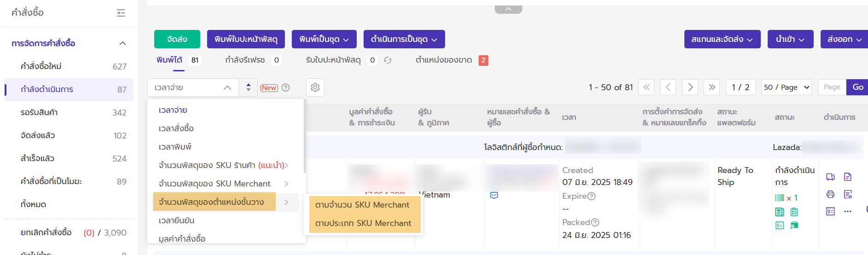Click the Page number input field

(x=832, y=87)
